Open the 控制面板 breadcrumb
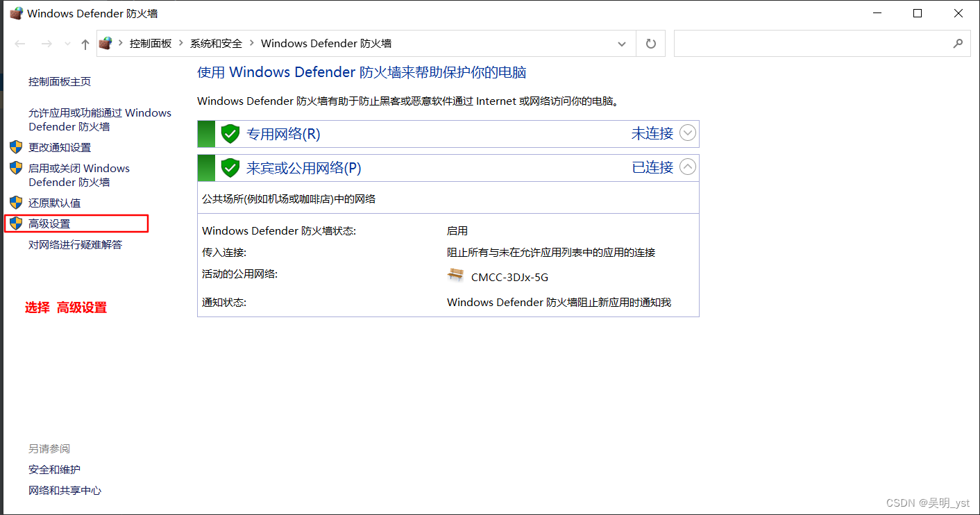980x515 pixels. [x=151, y=44]
